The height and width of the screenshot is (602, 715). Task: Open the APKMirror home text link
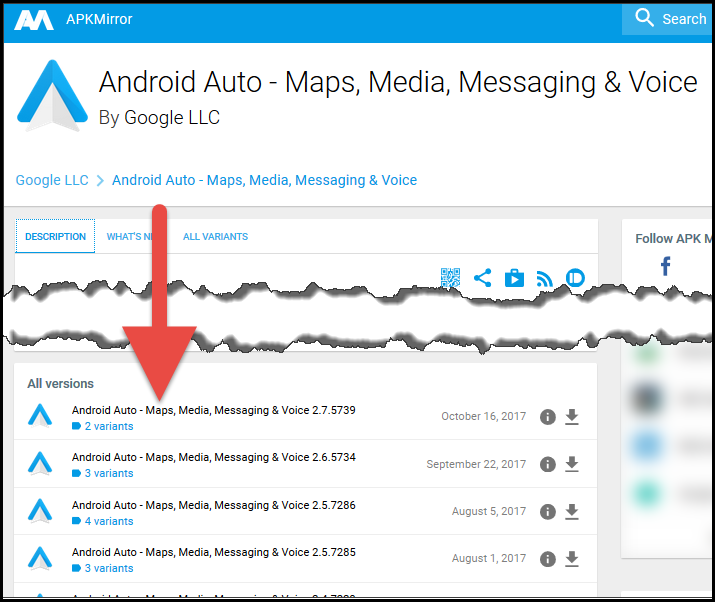[x=99, y=19]
